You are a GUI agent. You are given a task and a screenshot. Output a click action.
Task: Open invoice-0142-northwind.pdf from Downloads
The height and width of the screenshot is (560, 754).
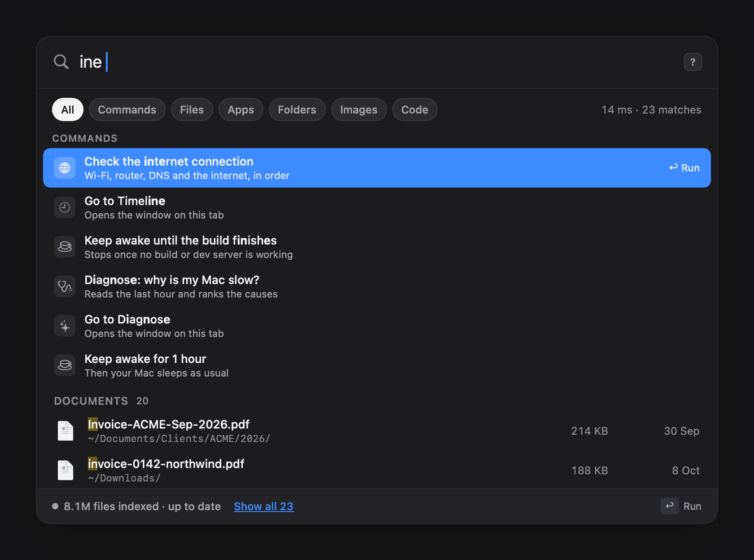pos(377,470)
